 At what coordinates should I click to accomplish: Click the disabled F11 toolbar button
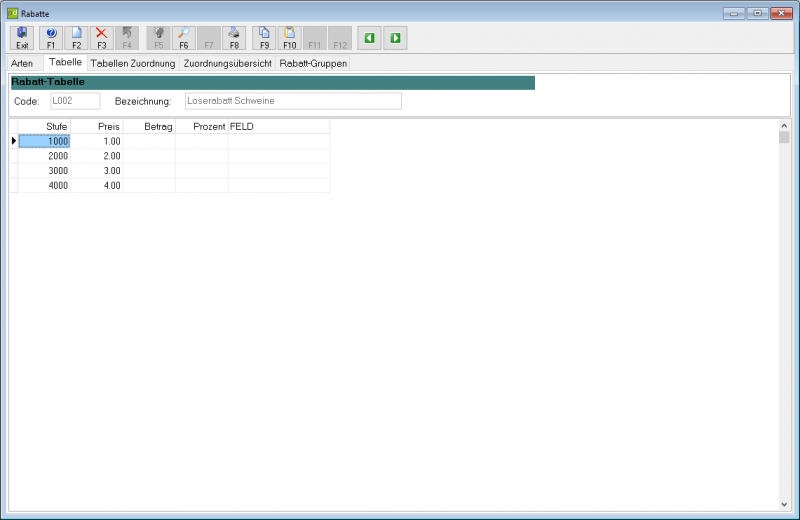315,38
